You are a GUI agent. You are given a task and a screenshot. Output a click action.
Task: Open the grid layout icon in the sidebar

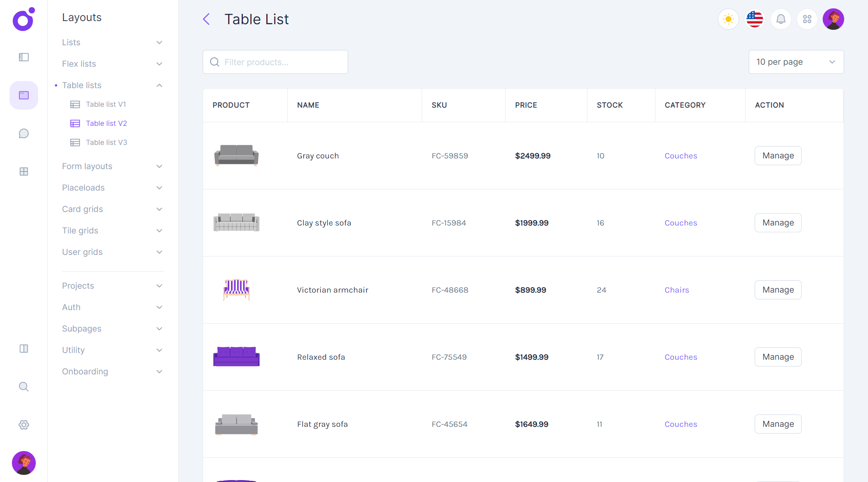[x=23, y=171]
